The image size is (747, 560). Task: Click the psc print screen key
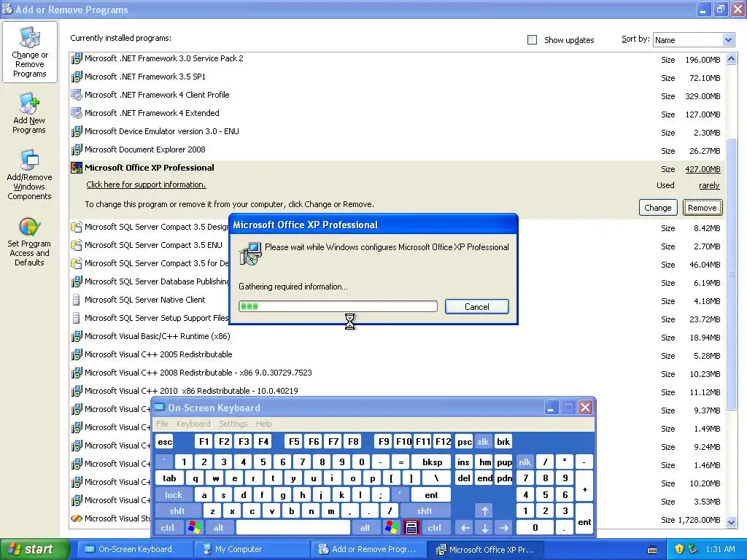pos(465,442)
